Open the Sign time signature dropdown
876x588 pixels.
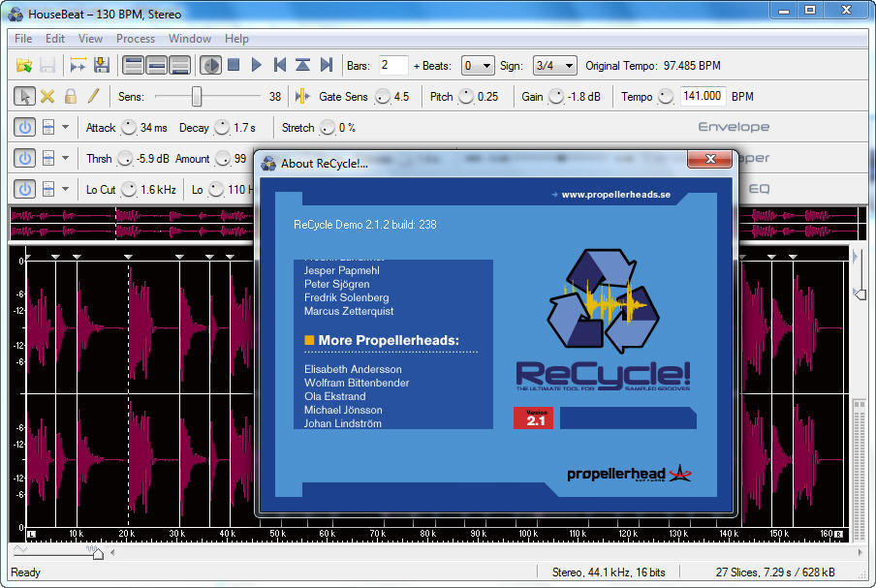click(555, 65)
